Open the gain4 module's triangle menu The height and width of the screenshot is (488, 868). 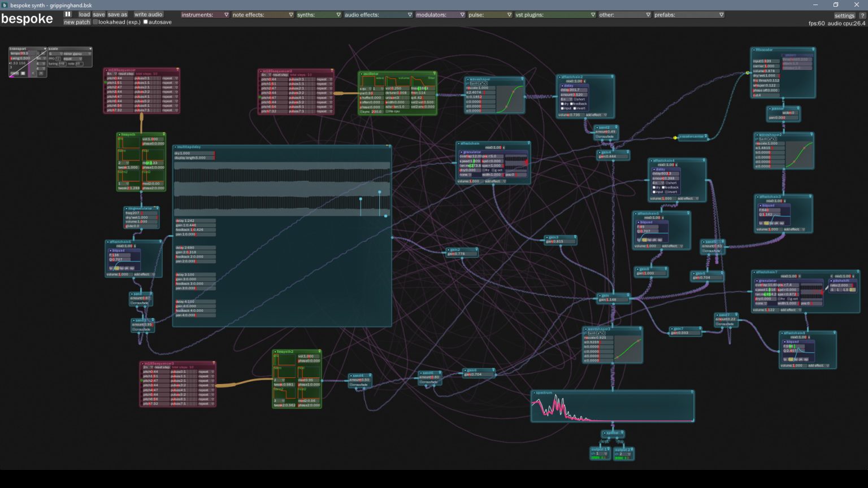(x=627, y=152)
